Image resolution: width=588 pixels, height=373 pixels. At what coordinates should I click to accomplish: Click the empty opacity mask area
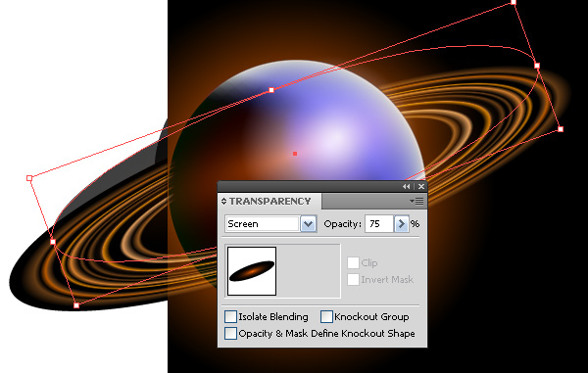309,271
